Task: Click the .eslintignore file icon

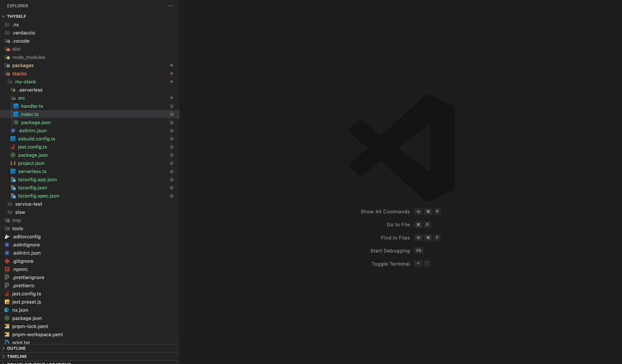Action: tap(7, 245)
